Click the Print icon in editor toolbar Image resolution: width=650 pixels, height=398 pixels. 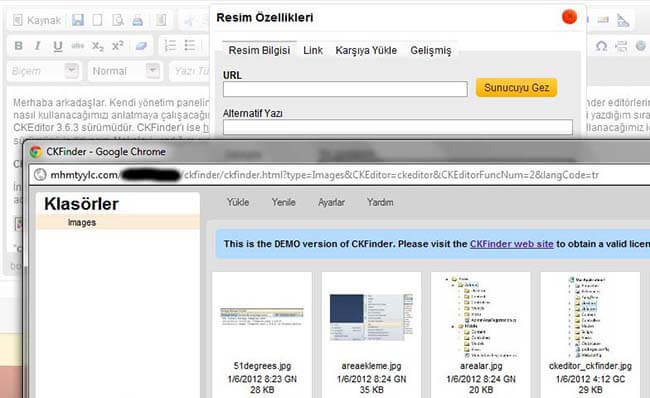pyautogui.click(x=138, y=20)
